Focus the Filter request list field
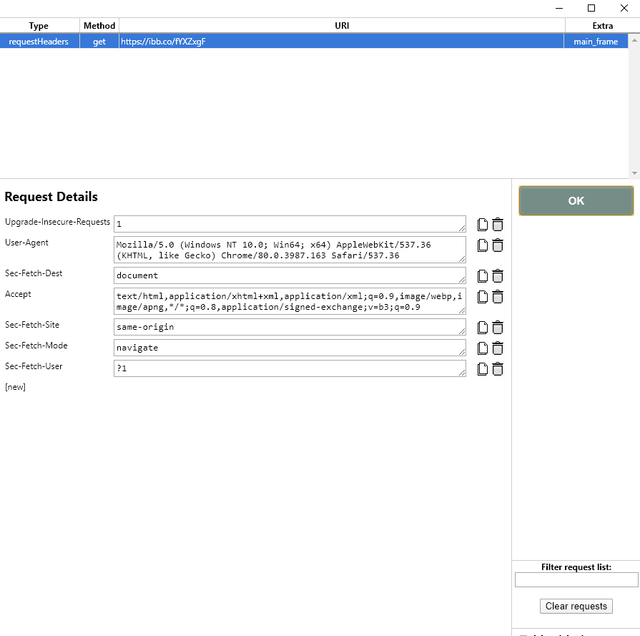Viewport: 640px width, 636px height. click(x=576, y=580)
